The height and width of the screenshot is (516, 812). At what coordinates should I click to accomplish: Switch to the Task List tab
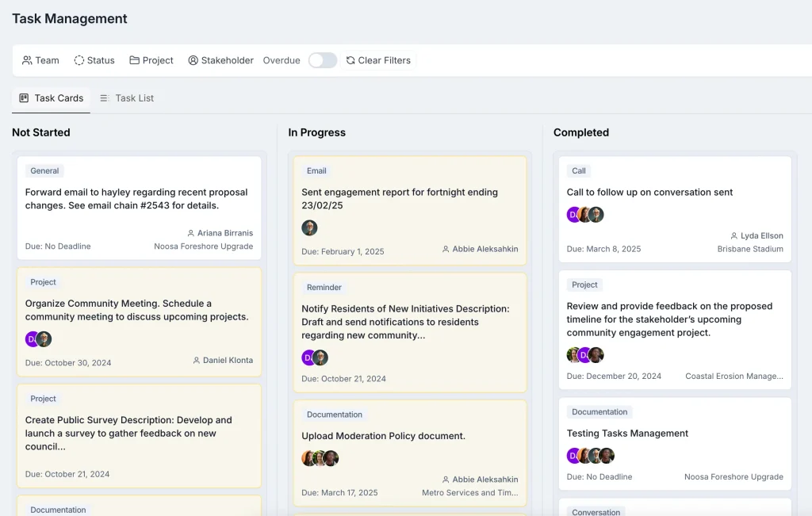point(127,98)
